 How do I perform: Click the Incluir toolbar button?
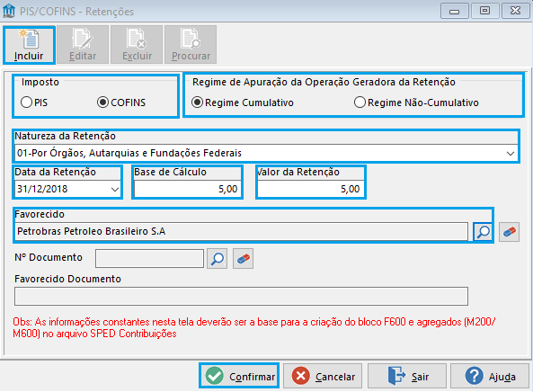pos(29,45)
